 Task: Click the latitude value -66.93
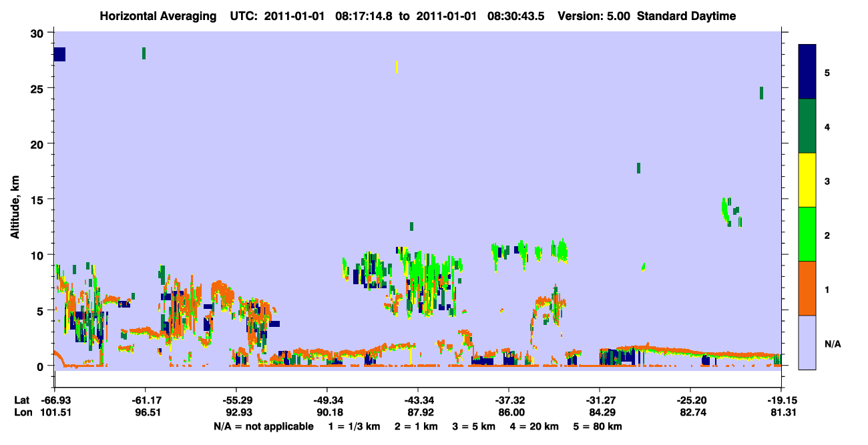pos(55,400)
